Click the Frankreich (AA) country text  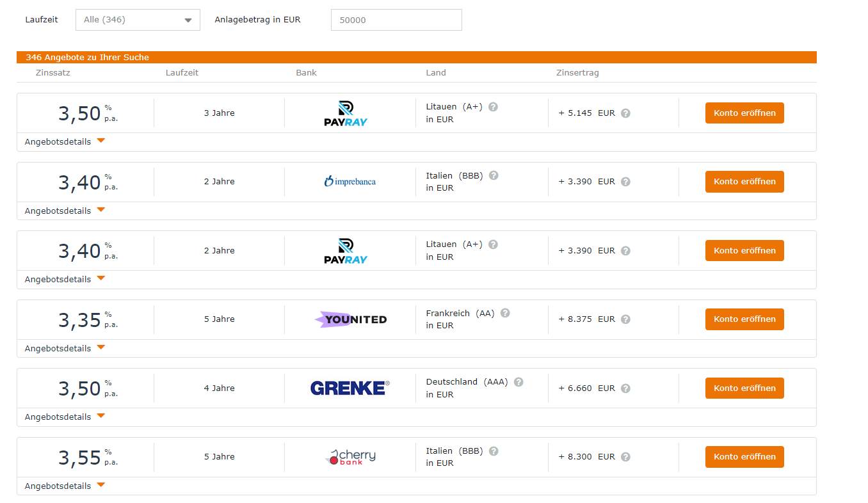[460, 314]
